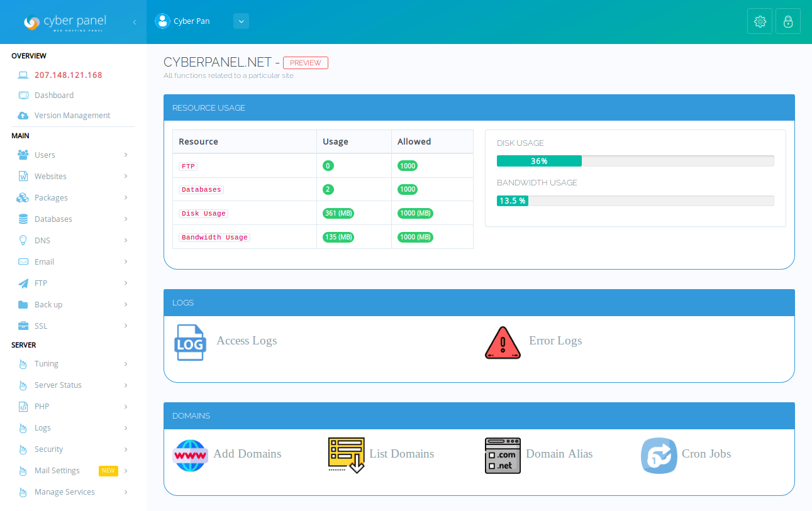Open the Domain Alias link
The image size is (812, 511).
click(x=559, y=454)
